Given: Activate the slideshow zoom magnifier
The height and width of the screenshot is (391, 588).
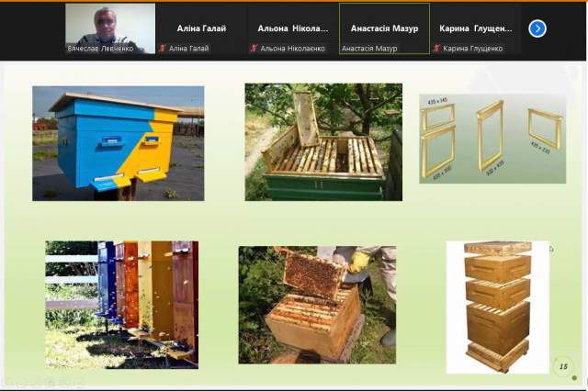Looking at the screenshot, I should (x=64, y=383).
